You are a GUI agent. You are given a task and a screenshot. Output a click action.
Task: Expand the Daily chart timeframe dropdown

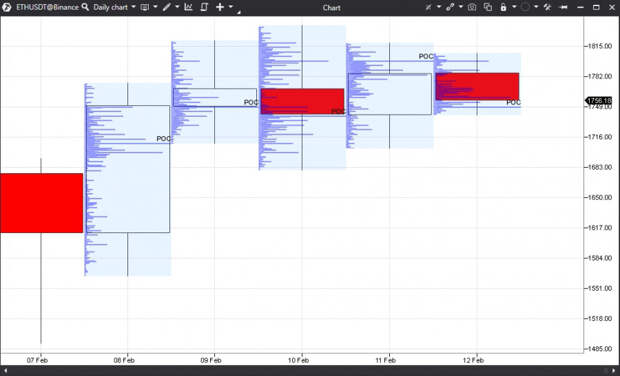coord(133,7)
